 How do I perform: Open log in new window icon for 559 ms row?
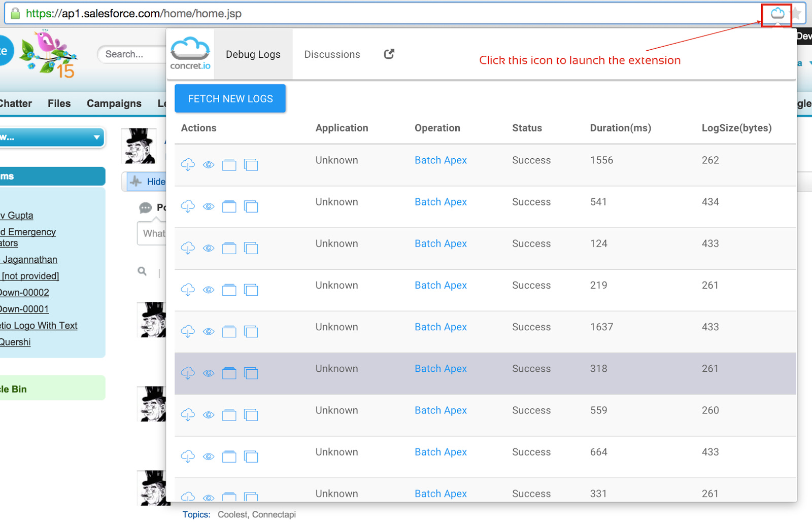click(x=251, y=415)
